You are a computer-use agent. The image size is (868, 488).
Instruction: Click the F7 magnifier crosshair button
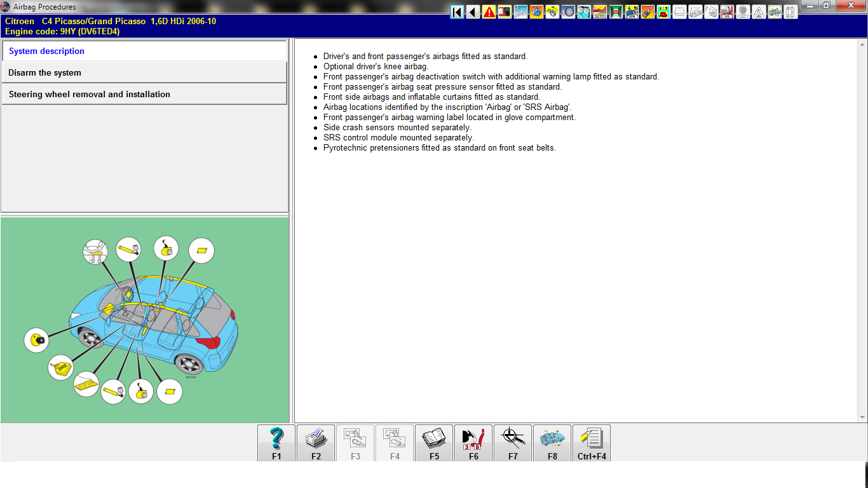pos(513,443)
